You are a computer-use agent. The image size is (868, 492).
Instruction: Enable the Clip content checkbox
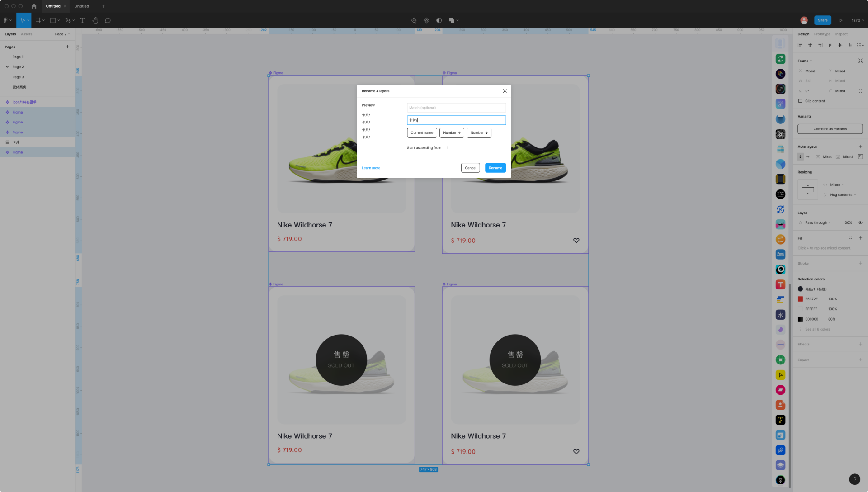click(x=800, y=101)
